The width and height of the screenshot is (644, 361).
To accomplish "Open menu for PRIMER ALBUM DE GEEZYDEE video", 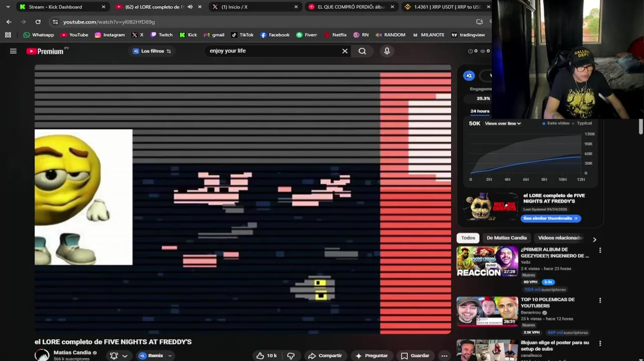I will [x=600, y=250].
